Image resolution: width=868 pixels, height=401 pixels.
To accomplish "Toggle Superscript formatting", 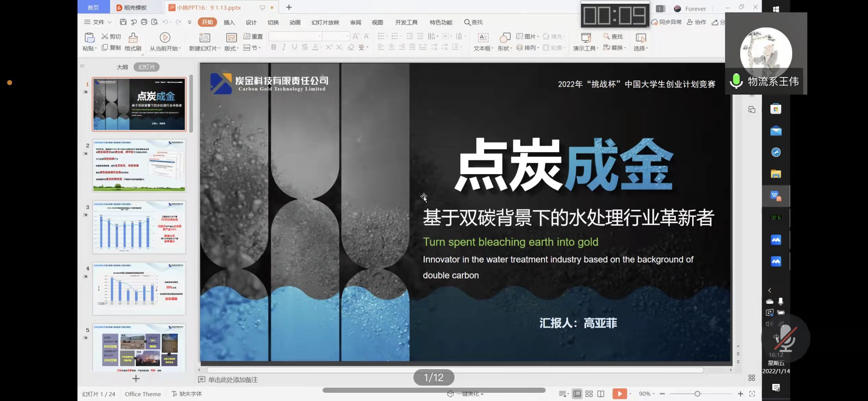I will coord(329,47).
